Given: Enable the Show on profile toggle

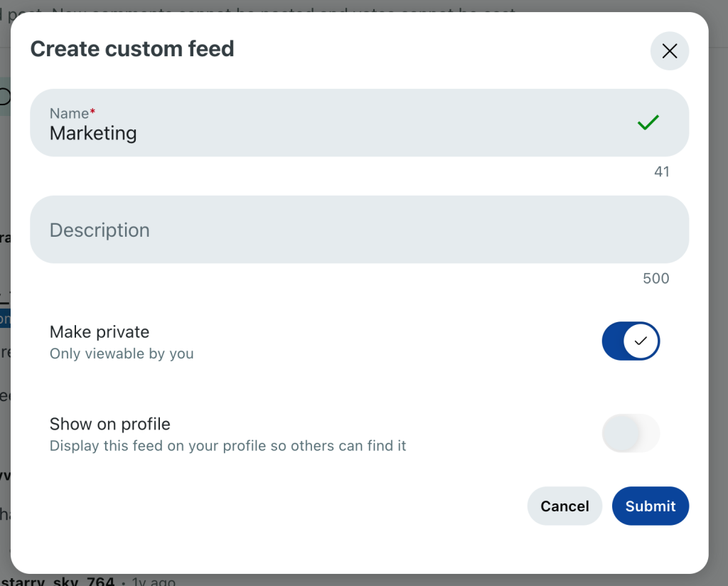Looking at the screenshot, I should click(631, 433).
